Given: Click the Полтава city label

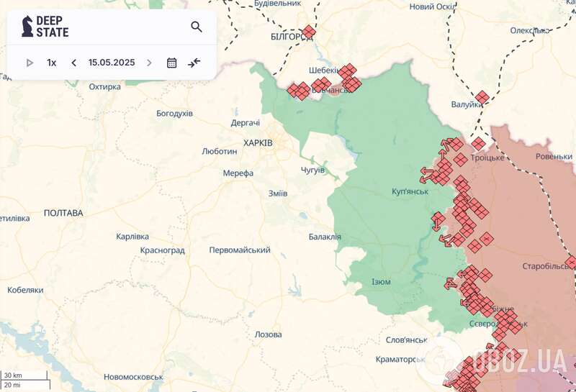Looking at the screenshot, I should coord(63,213).
